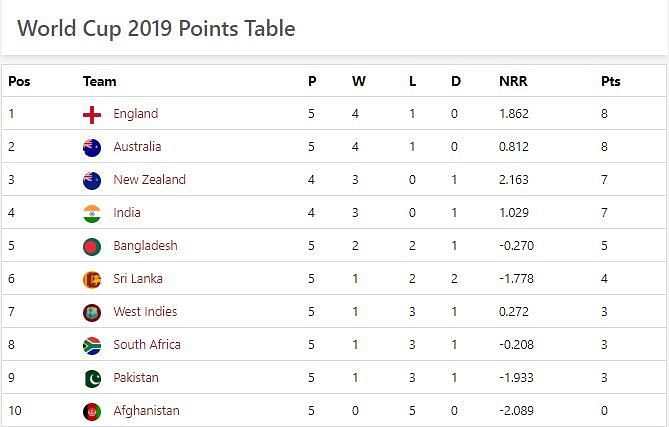
Task: Click the Pakistan flag icon
Action: click(x=92, y=379)
